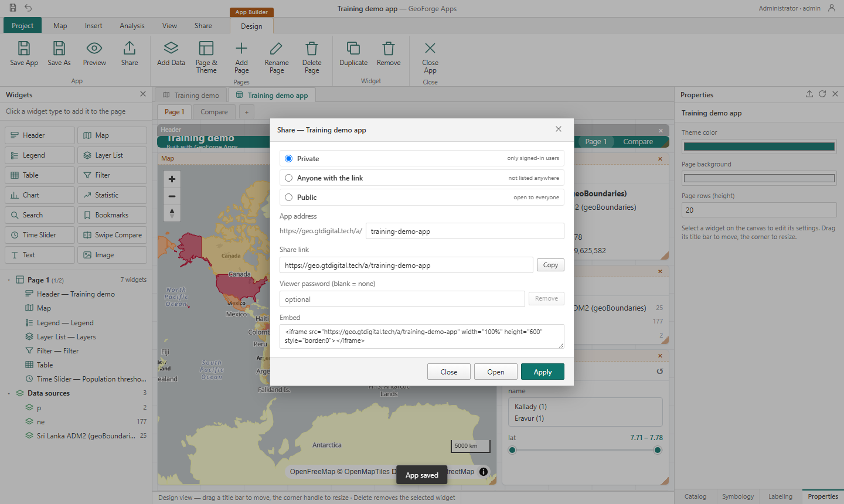
Task: Add a Map widget from the palette
Action: point(112,135)
